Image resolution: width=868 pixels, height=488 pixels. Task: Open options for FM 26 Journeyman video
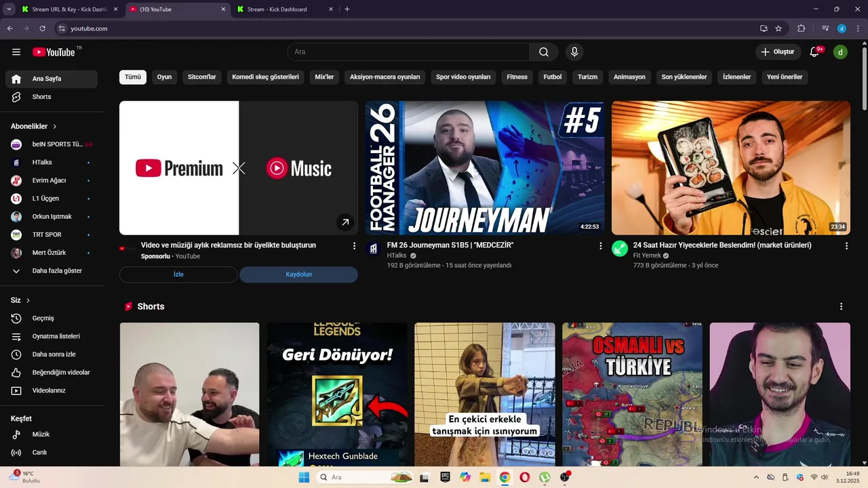tap(600, 246)
